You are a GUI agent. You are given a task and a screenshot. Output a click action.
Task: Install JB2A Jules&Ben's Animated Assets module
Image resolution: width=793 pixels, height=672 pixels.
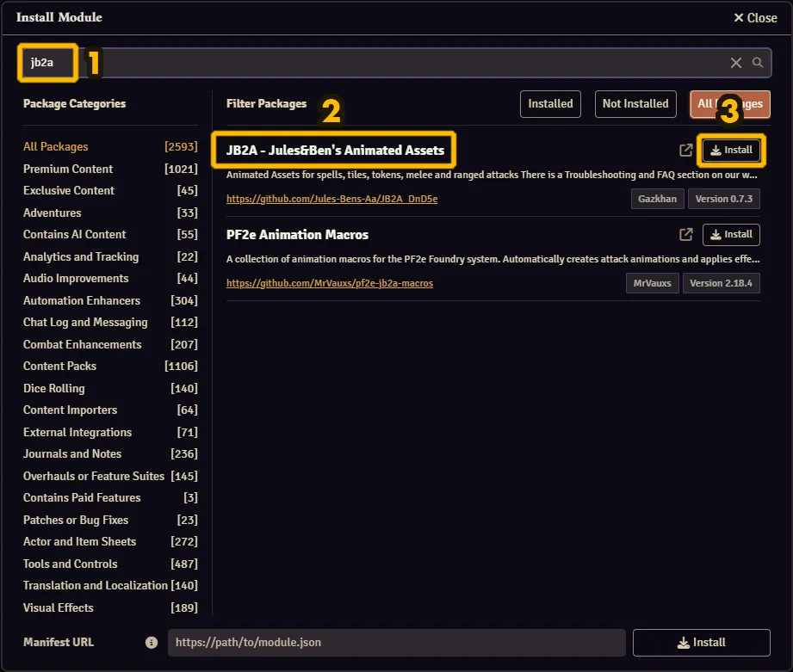731,151
